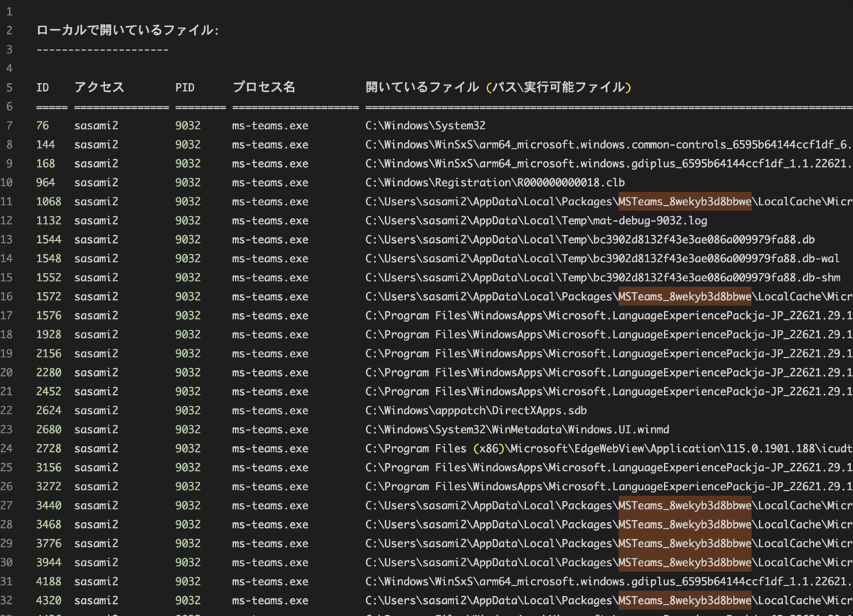Click gutter line number 1

10,11
